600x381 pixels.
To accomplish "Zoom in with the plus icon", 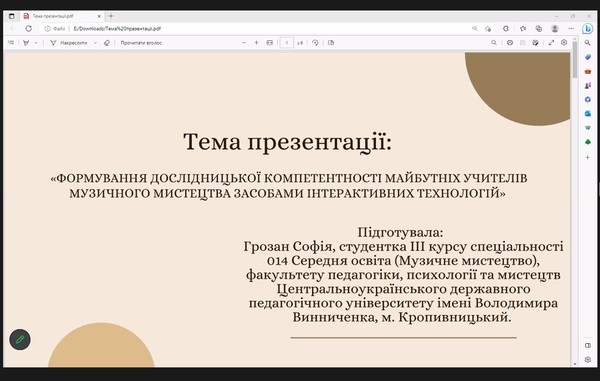I will click(256, 43).
